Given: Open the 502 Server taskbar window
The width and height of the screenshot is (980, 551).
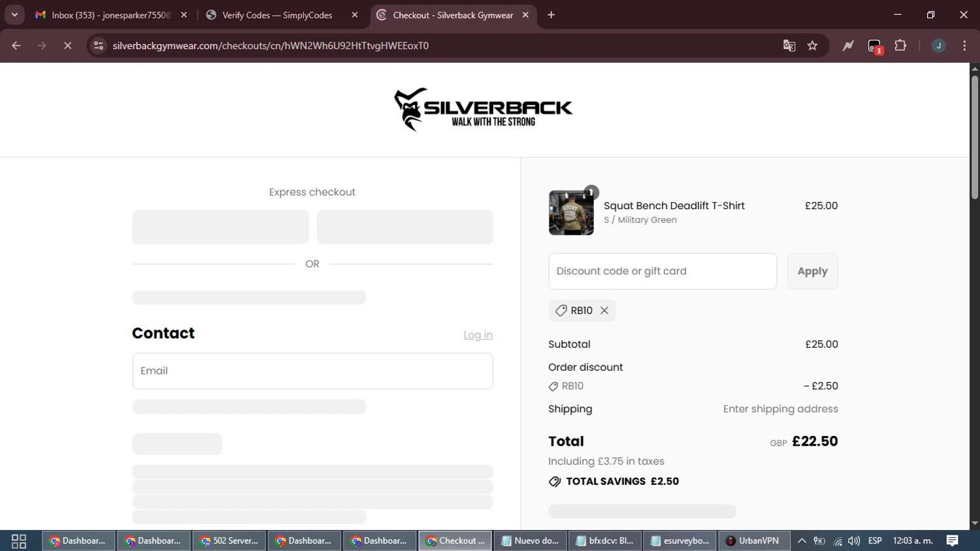Looking at the screenshot, I should point(229,541).
